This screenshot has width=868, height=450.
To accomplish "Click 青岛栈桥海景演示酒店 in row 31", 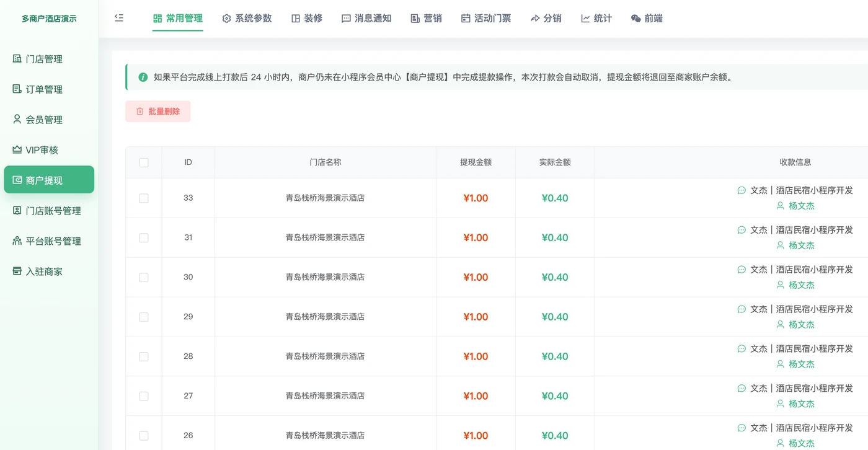I will (325, 237).
